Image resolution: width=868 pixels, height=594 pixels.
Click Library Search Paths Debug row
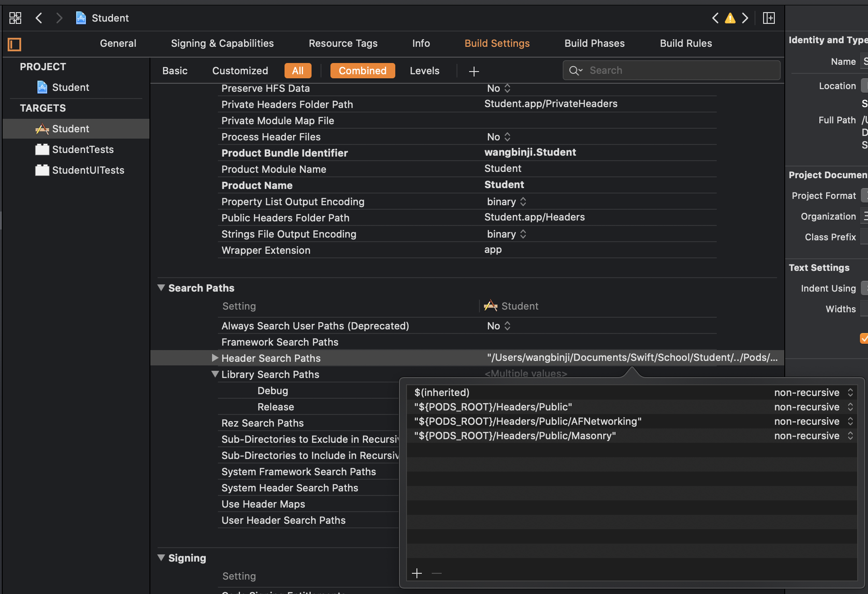tap(272, 391)
